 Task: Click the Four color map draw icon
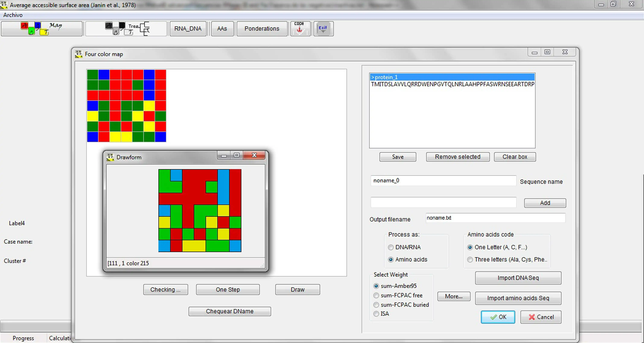coord(41,28)
